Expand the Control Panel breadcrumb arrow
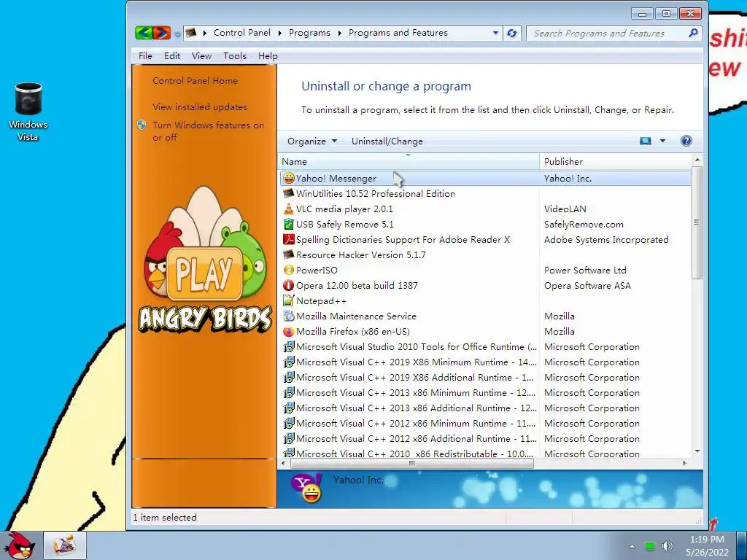Image resolution: width=747 pixels, height=560 pixels. 279,33
